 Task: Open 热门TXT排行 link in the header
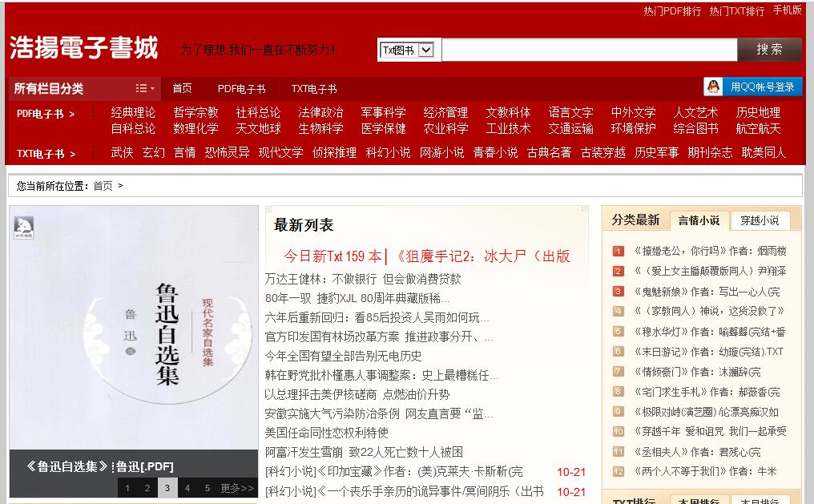[x=736, y=11]
